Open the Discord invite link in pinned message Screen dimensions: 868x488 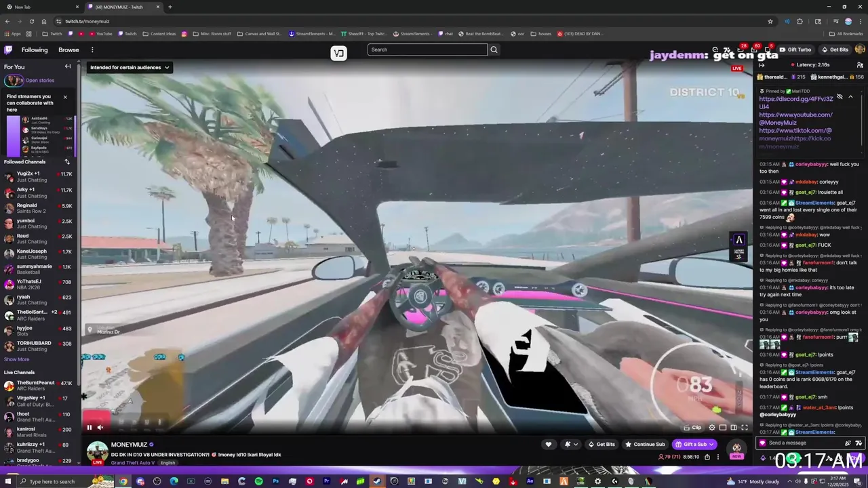pos(796,103)
